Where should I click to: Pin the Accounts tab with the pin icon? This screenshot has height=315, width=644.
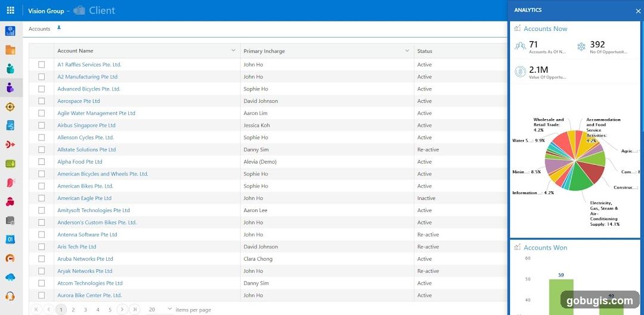[58, 28]
